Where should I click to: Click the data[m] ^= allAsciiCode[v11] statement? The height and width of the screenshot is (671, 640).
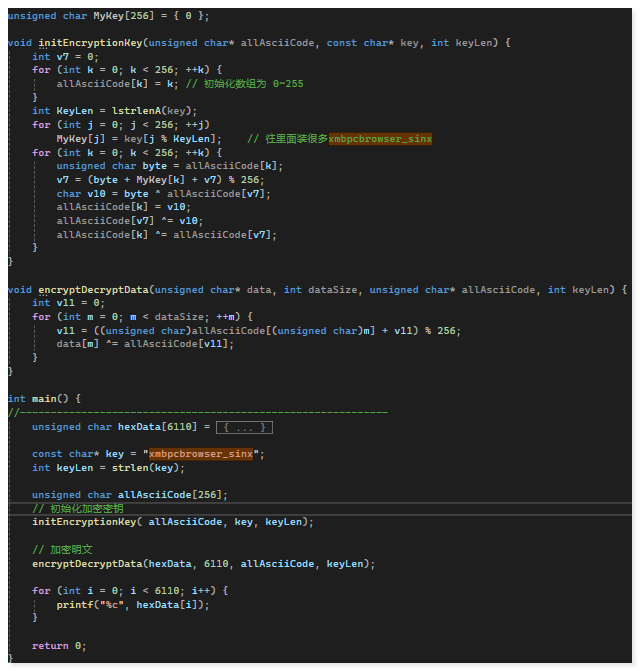point(145,343)
